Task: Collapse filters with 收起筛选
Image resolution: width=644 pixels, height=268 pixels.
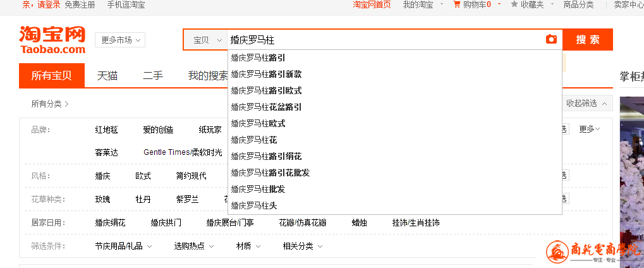Action: 586,104
